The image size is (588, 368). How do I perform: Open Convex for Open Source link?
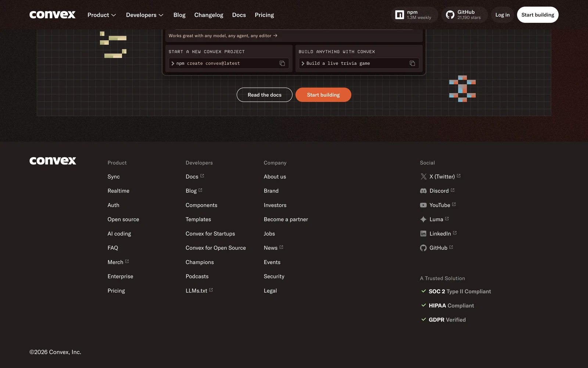click(x=216, y=248)
